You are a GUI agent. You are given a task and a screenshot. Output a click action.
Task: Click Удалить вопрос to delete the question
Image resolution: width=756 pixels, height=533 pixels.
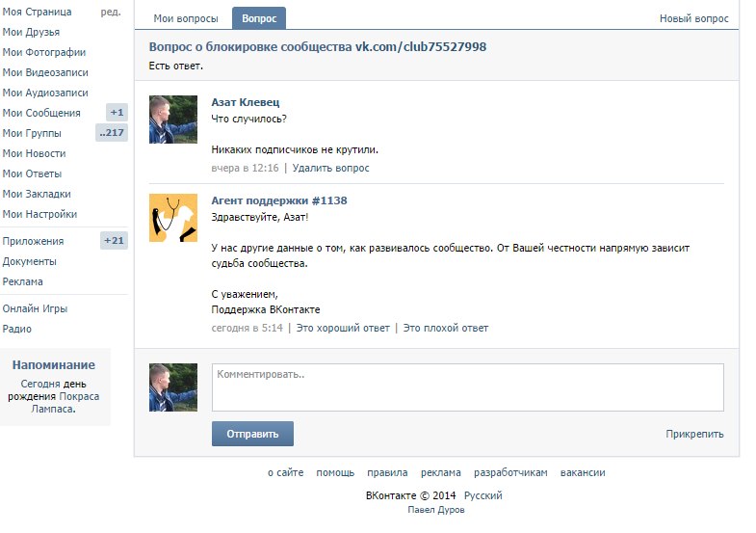[330, 168]
